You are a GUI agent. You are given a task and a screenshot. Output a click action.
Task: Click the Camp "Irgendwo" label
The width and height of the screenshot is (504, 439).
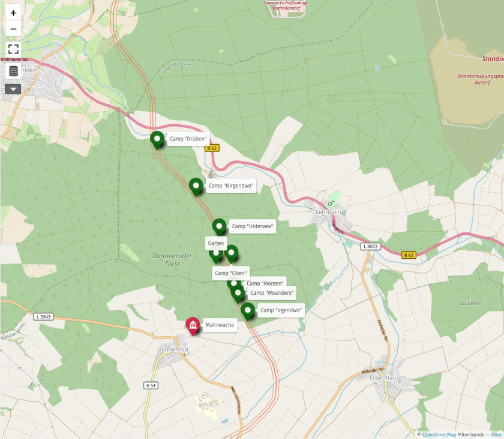(281, 310)
